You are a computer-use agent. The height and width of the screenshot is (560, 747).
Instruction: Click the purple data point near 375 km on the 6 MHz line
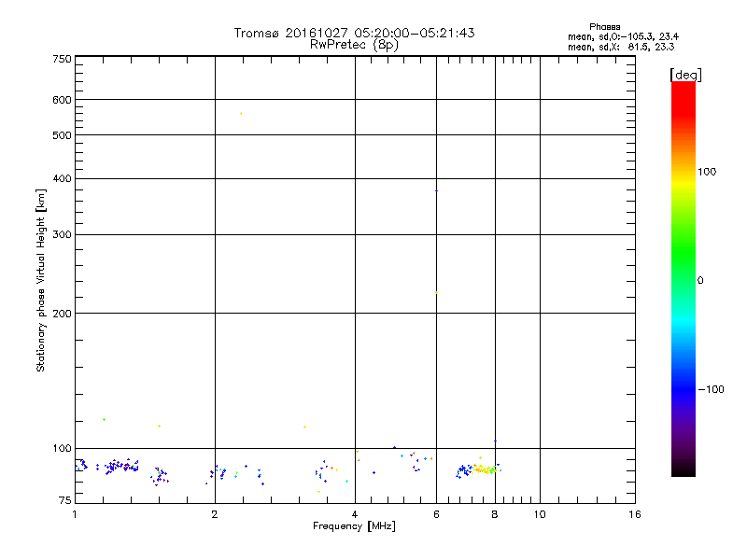(436, 191)
